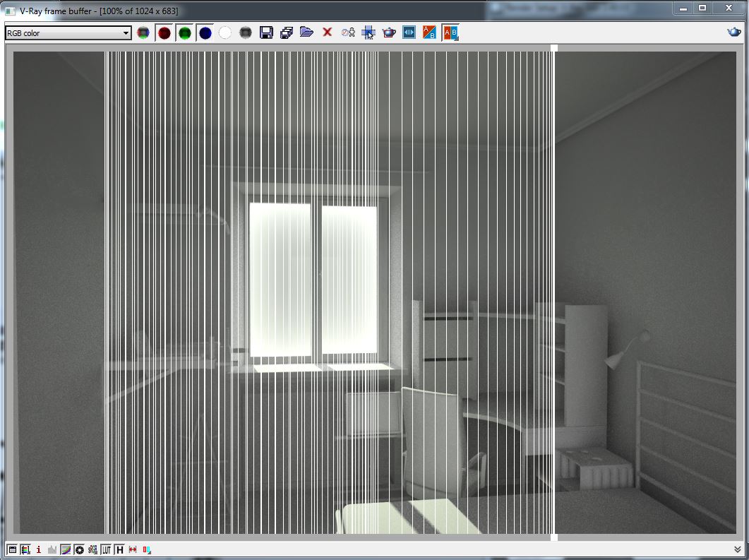Image resolution: width=749 pixels, height=560 pixels.
Task: Toggle the LUT correction button
Action: click(106, 549)
